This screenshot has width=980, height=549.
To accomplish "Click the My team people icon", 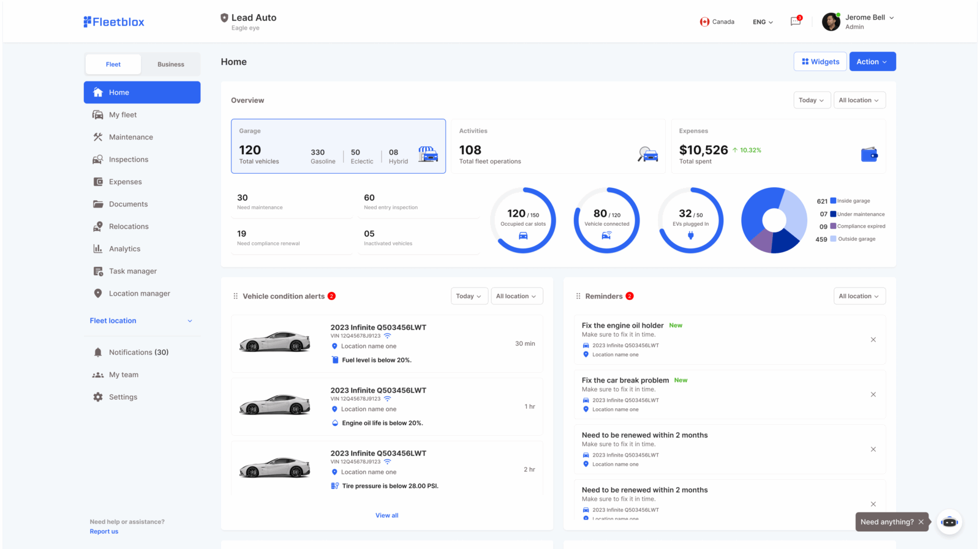I will [x=98, y=375].
